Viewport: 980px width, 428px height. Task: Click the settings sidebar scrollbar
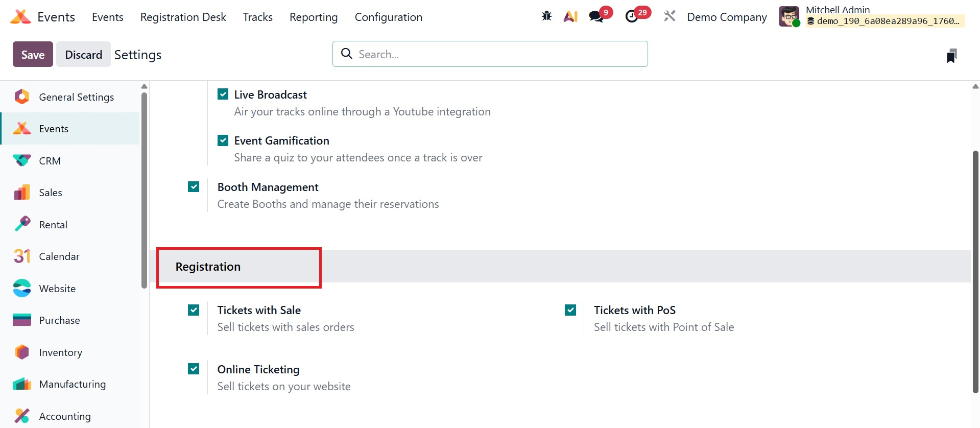[x=144, y=189]
